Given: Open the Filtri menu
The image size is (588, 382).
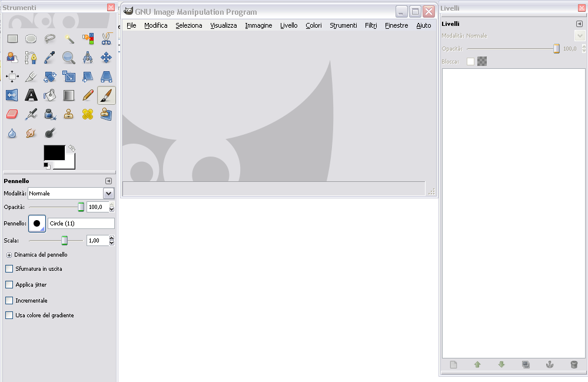Looking at the screenshot, I should tap(371, 25).
